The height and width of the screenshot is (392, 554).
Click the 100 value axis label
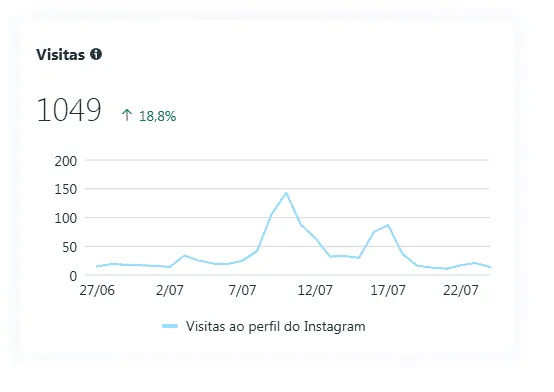tap(65, 218)
